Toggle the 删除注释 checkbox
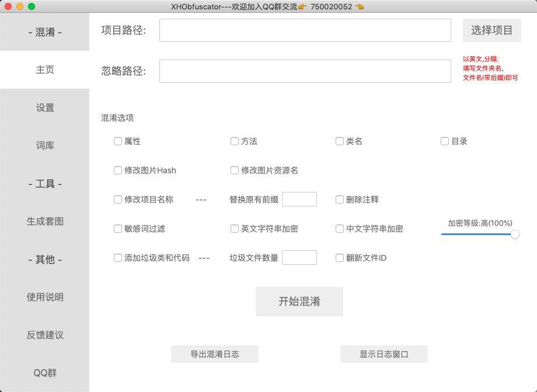Screen dimensions: 537x392 339,199
